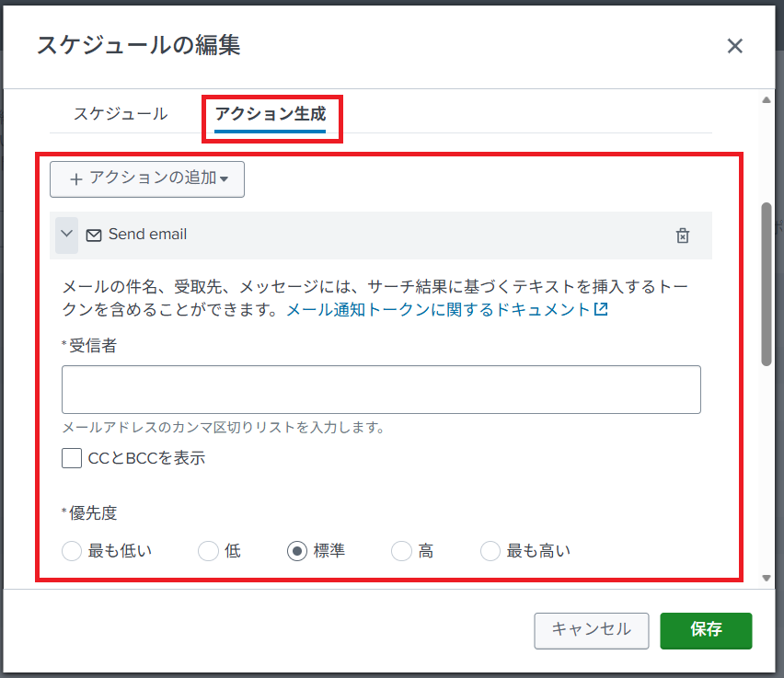Pick the 最も高い priority option
Image resolution: width=784 pixels, height=678 pixels.
(x=490, y=551)
